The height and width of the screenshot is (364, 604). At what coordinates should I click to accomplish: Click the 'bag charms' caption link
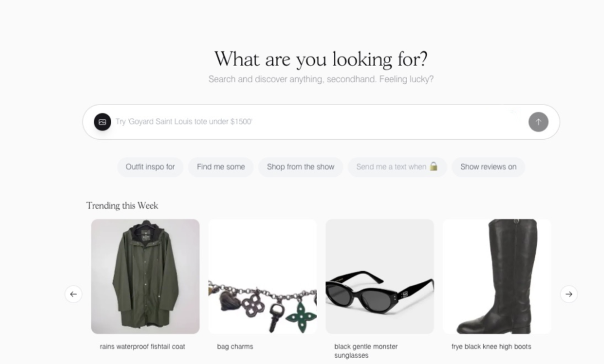235,347
